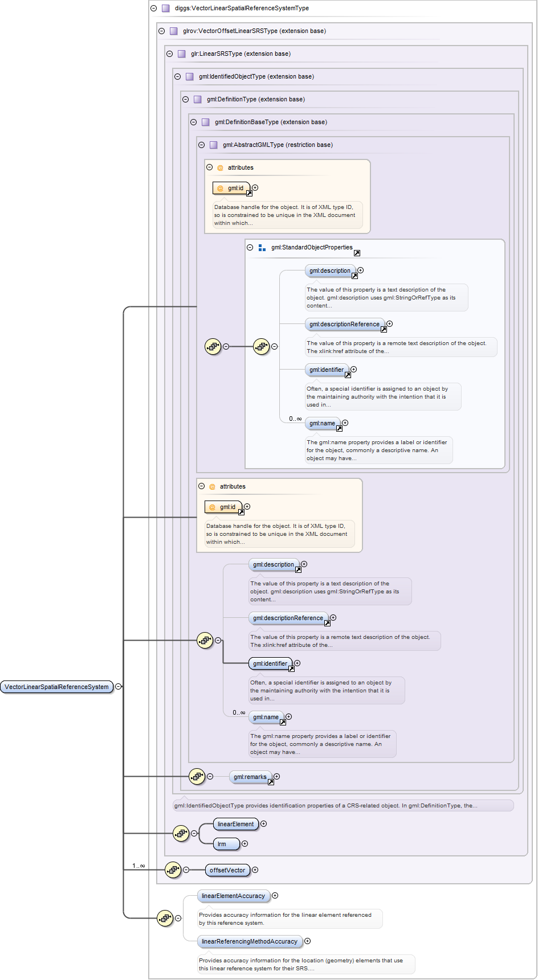Expand the linearReferencingMethodAccuracy element
This screenshot has width=538, height=980.
(307, 941)
